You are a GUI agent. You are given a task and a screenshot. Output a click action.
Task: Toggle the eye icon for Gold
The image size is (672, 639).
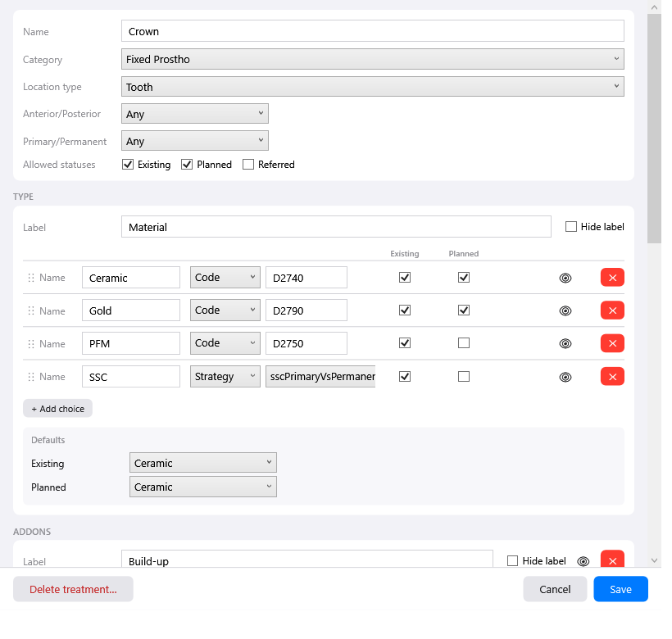point(565,311)
